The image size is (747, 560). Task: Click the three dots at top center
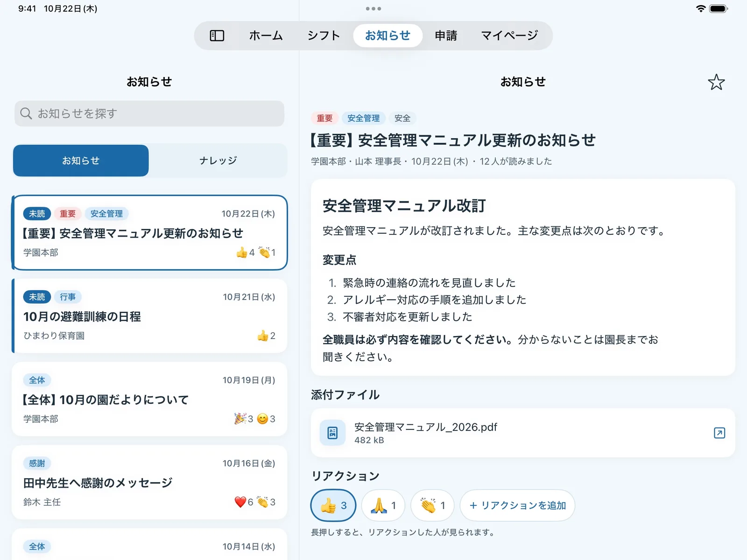(373, 8)
